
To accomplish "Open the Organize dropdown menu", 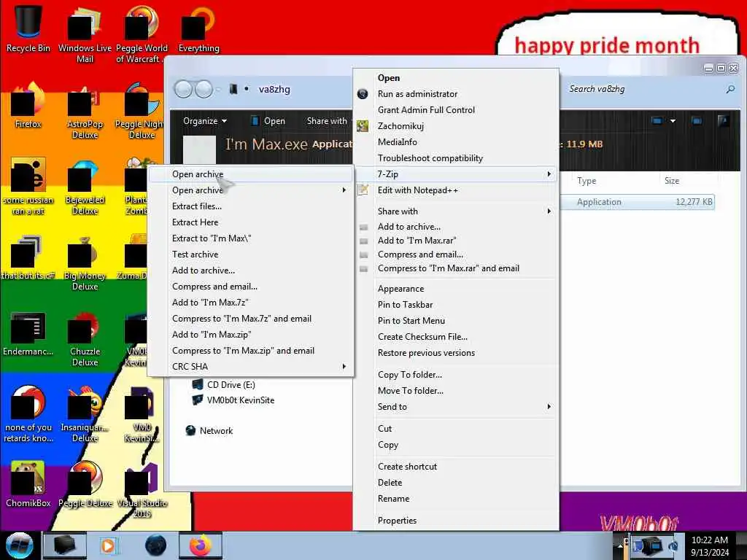I will pyautogui.click(x=205, y=121).
